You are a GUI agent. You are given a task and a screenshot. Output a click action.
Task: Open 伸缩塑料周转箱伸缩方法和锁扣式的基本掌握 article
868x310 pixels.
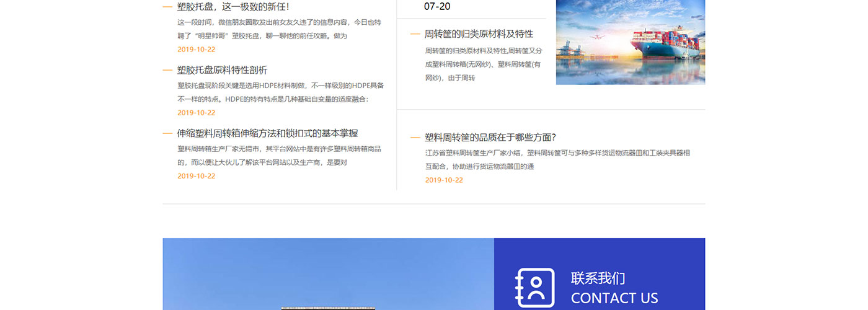[x=267, y=133]
